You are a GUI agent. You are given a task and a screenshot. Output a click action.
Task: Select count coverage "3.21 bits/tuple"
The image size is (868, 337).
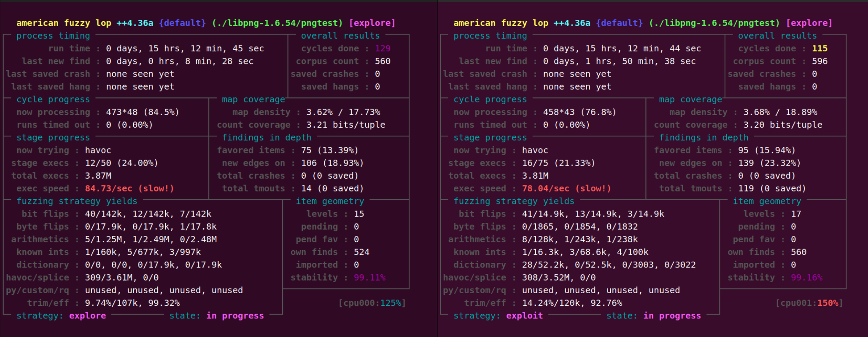pos(346,125)
